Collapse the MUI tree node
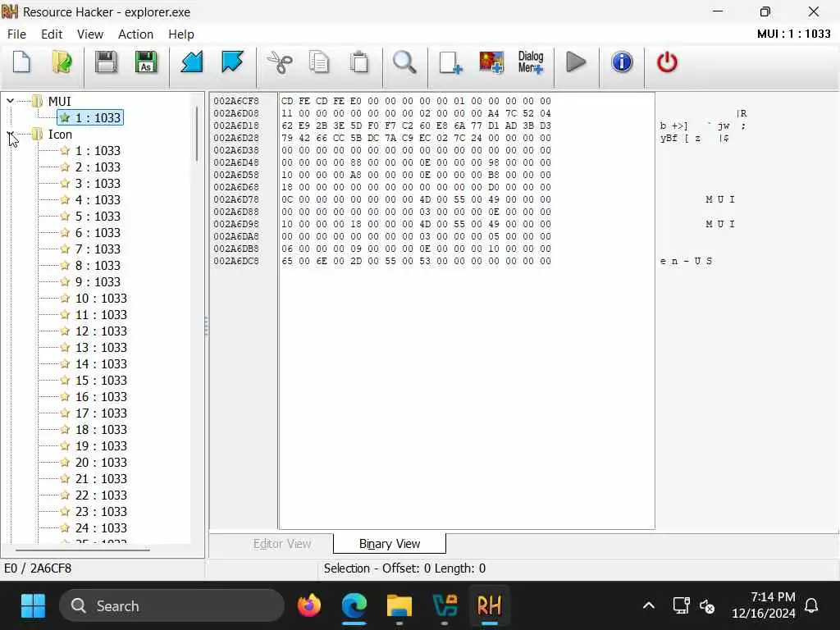Viewport: 840px width, 630px height. click(x=10, y=101)
